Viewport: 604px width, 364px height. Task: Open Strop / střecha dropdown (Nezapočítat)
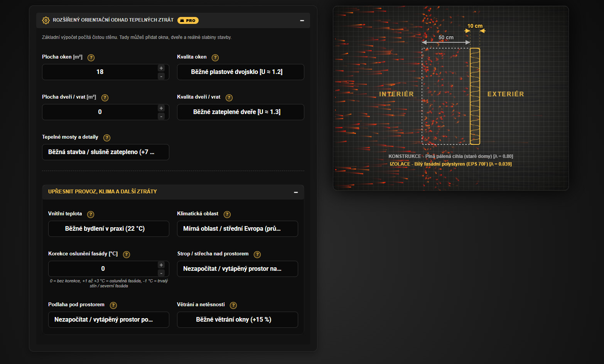[238, 269]
